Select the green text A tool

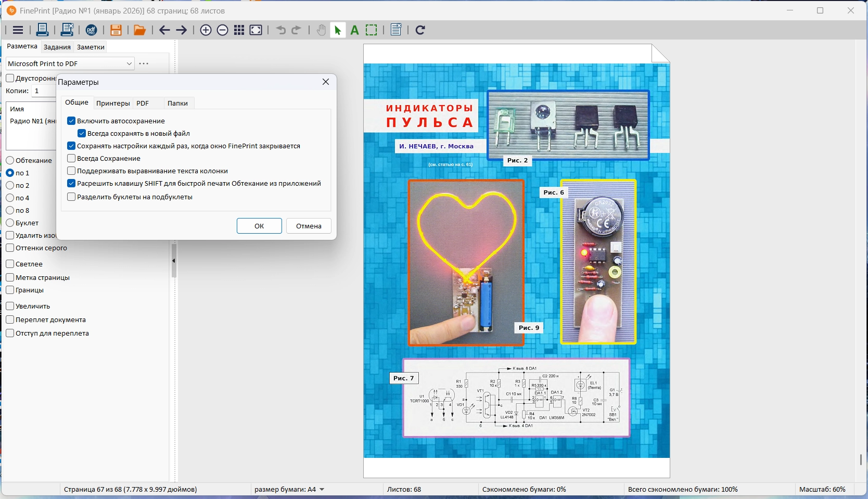pos(354,30)
